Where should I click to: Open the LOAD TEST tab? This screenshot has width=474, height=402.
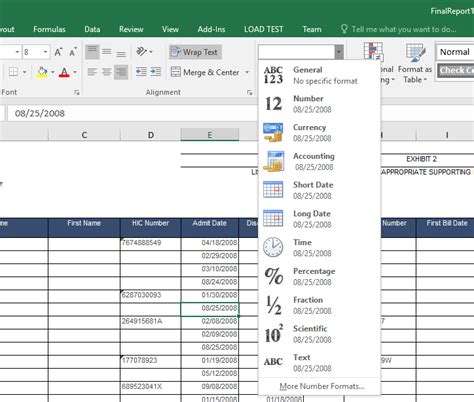click(x=264, y=29)
